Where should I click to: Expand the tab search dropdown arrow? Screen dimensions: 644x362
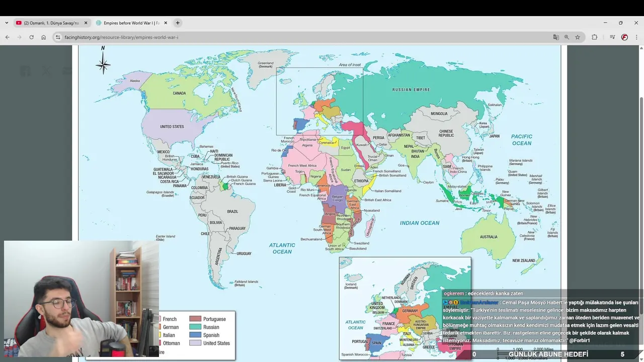(6, 23)
